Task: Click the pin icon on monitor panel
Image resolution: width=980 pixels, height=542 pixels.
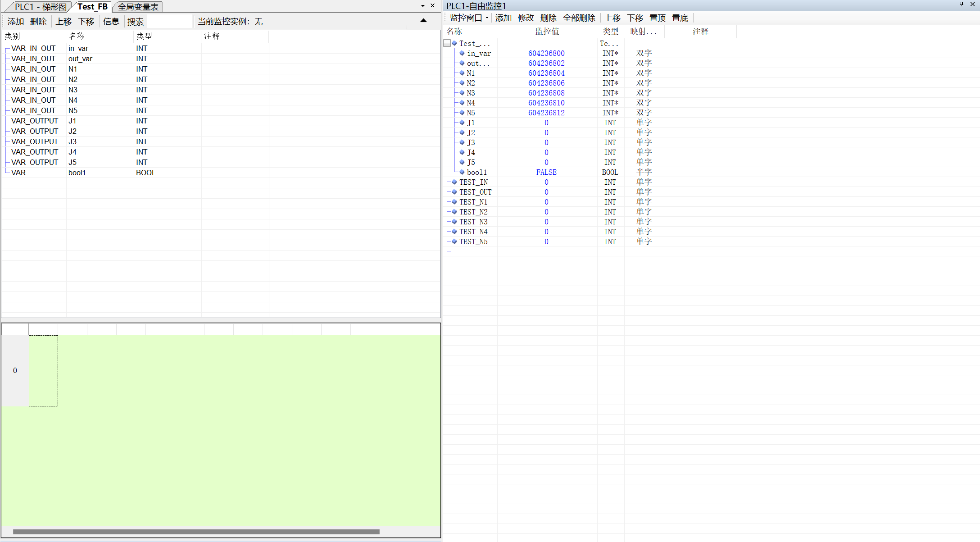Action: point(962,4)
